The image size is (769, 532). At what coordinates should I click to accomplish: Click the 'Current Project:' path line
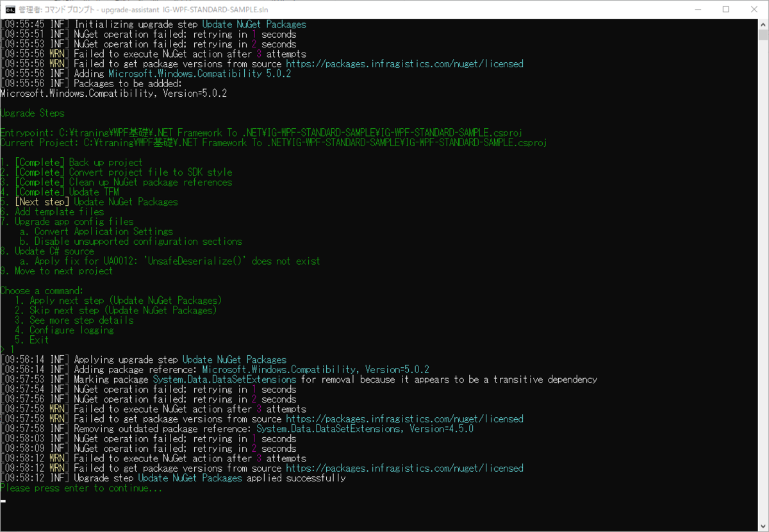[274, 142]
